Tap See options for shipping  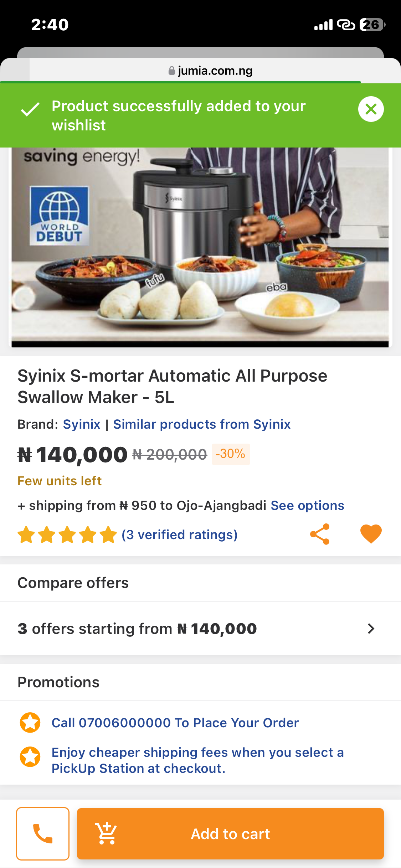[x=307, y=506]
